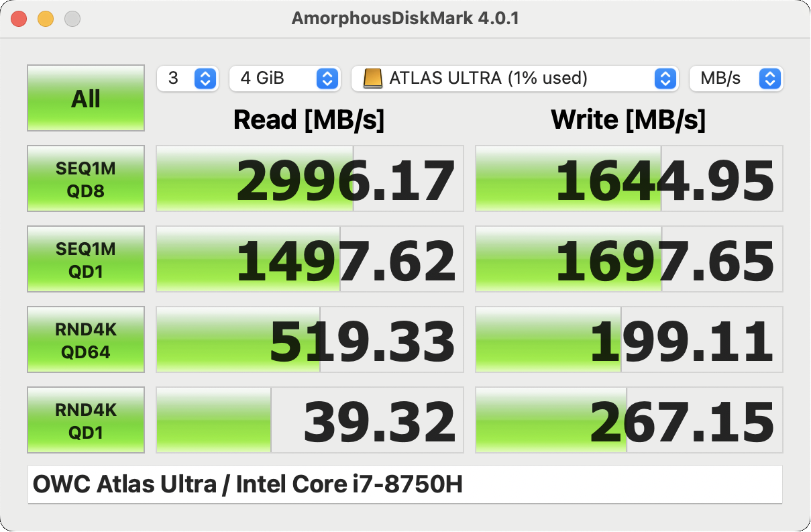This screenshot has height=532, width=811.
Task: Click the ATLAS ULTRA drive icon
Action: pyautogui.click(x=372, y=78)
